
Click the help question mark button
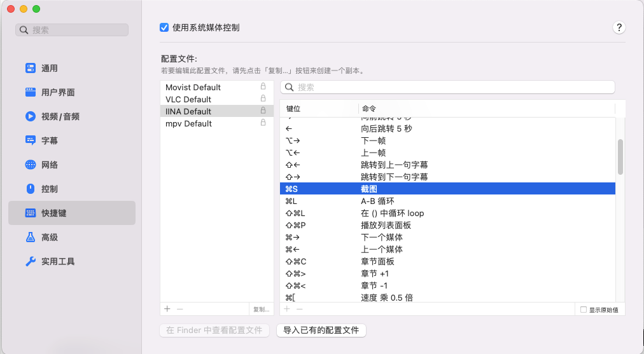coord(619,27)
